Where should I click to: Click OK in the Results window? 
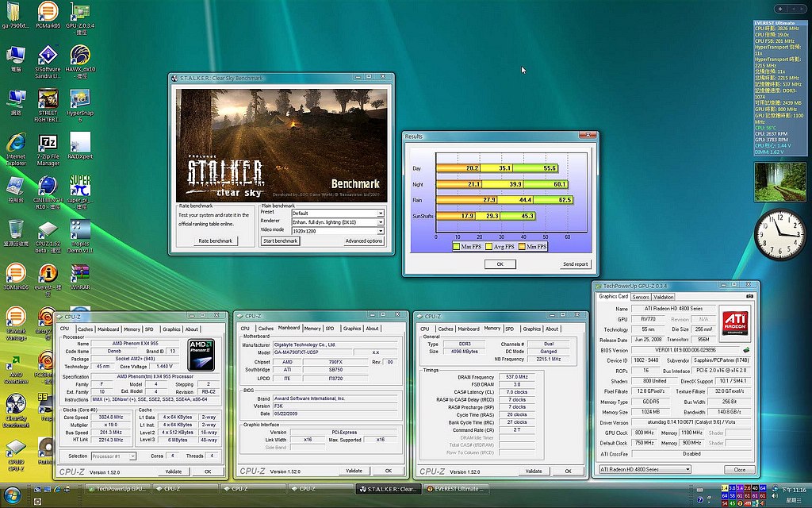500,264
